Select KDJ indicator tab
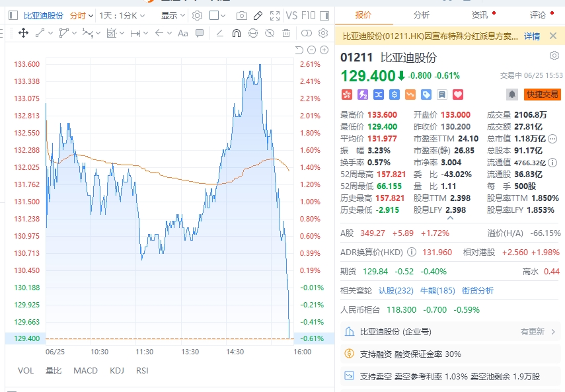 [x=117, y=370]
